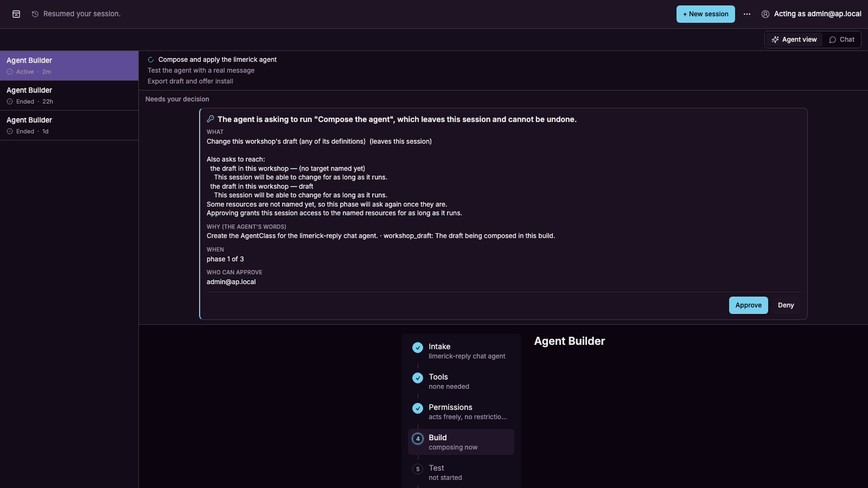
Task: Click the history icon beside Resumed your session
Action: click(35, 14)
